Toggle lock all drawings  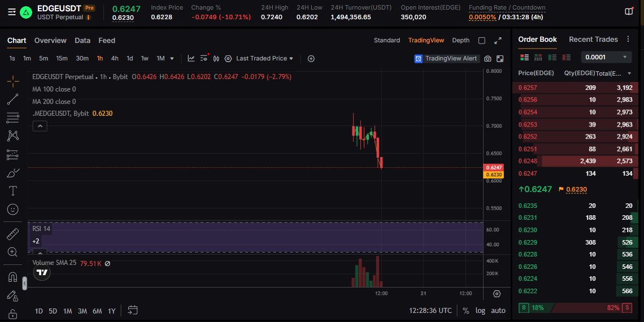(13, 313)
